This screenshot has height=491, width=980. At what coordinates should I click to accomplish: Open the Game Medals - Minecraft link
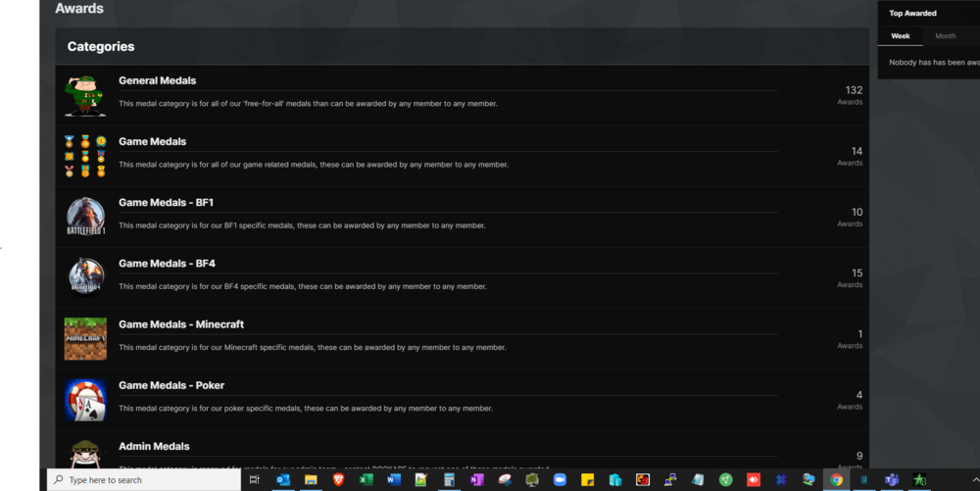click(181, 324)
